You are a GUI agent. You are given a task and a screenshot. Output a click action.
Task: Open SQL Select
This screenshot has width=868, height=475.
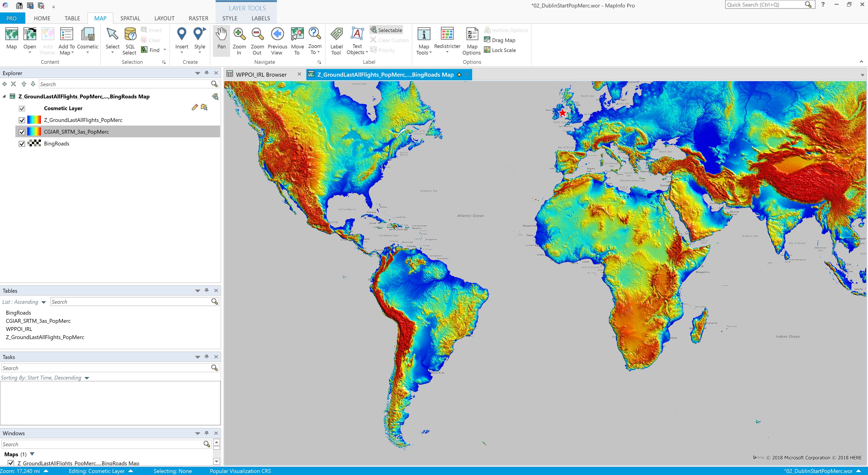(x=130, y=41)
